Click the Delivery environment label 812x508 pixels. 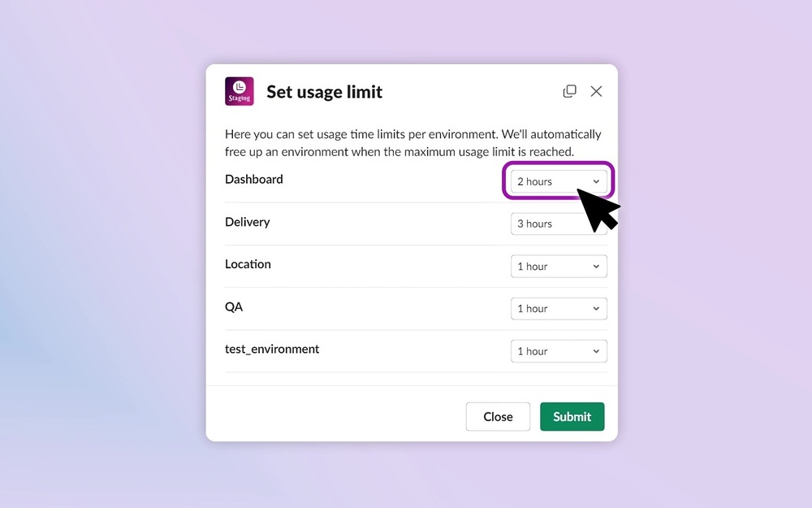coord(248,222)
